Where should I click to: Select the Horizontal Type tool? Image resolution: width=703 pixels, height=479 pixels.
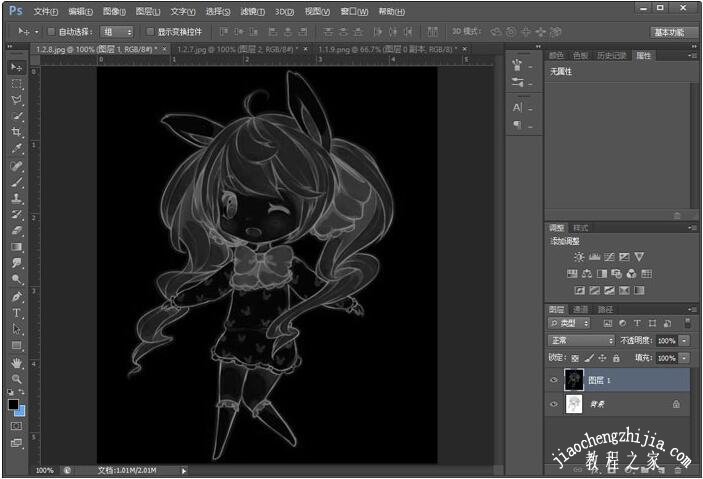[x=16, y=313]
